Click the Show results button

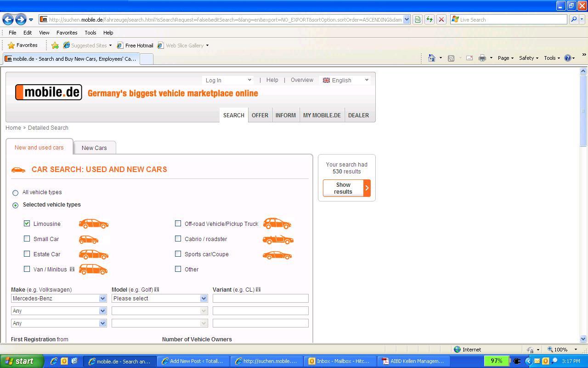347,188
